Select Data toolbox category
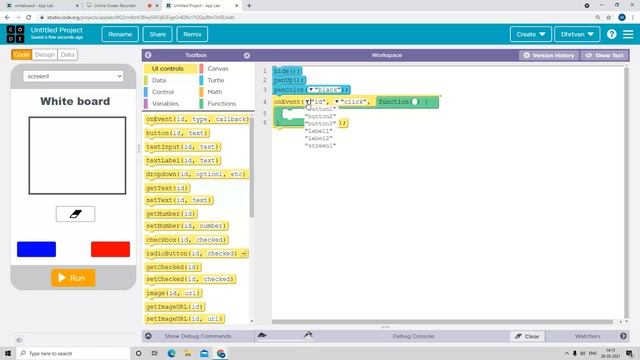 coord(159,80)
